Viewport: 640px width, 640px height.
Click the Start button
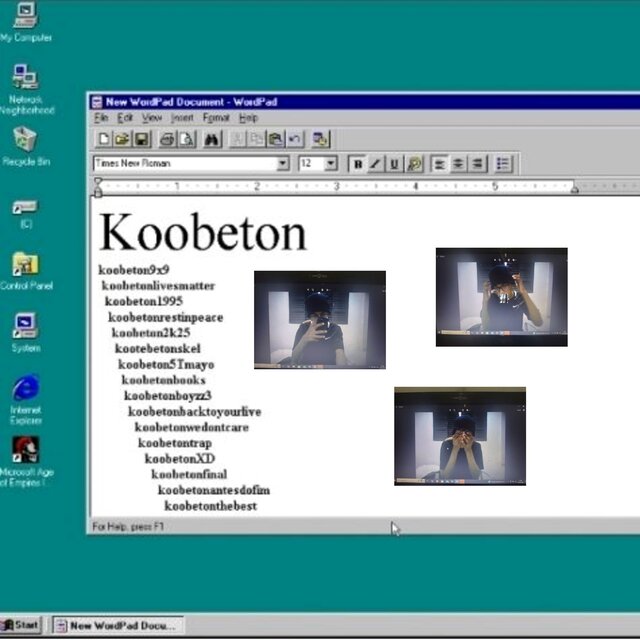tap(21, 625)
